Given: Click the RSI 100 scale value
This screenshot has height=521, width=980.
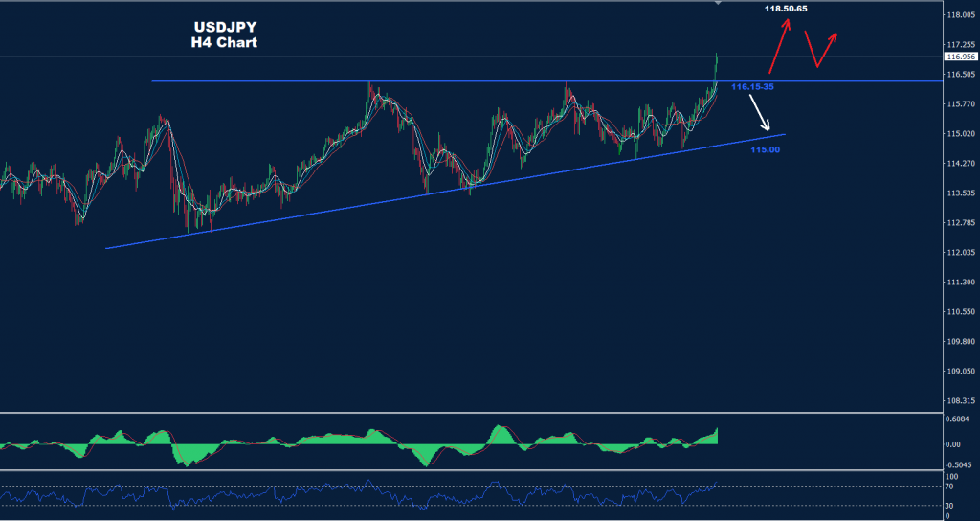Looking at the screenshot, I should 954,477.
